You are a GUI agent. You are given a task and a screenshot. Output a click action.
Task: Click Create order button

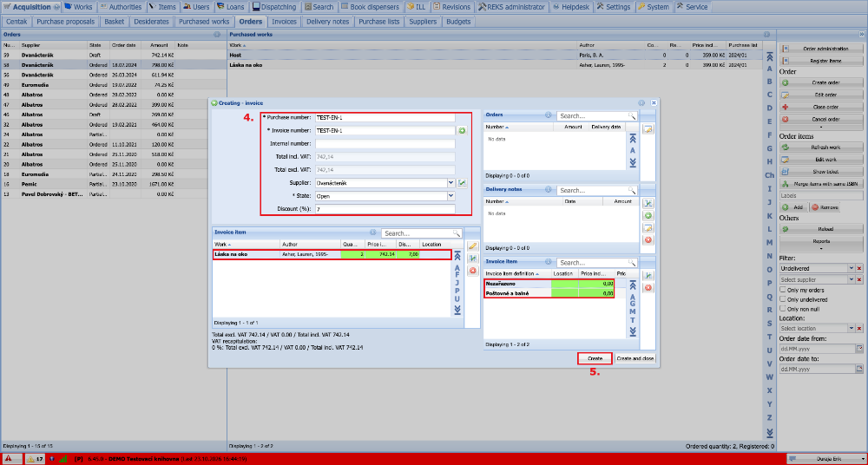click(x=821, y=82)
